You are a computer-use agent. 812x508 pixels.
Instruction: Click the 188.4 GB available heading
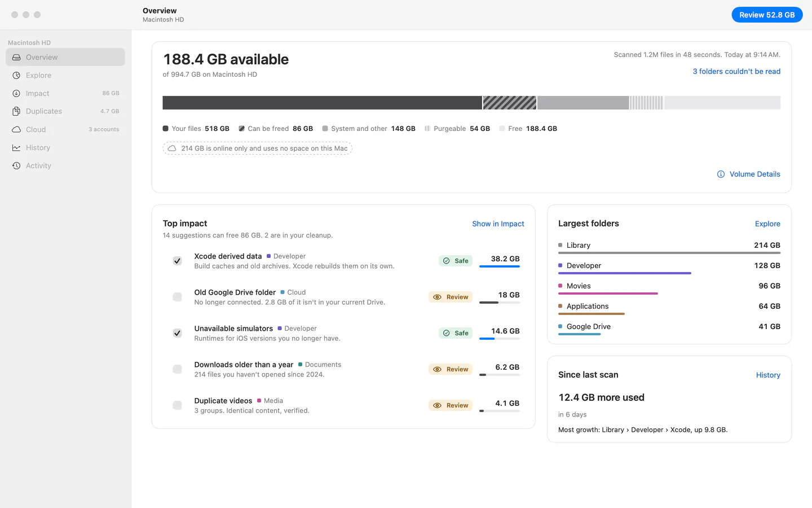[226, 59]
